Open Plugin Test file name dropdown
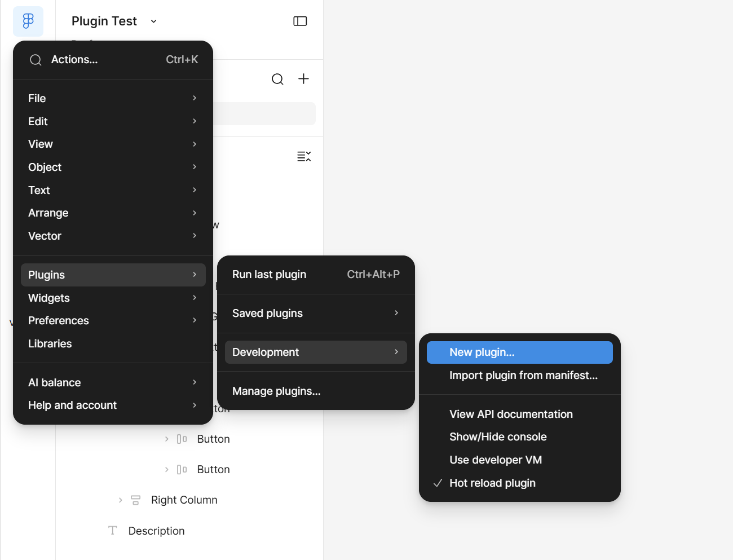Screen dimensions: 733x560 (153, 21)
